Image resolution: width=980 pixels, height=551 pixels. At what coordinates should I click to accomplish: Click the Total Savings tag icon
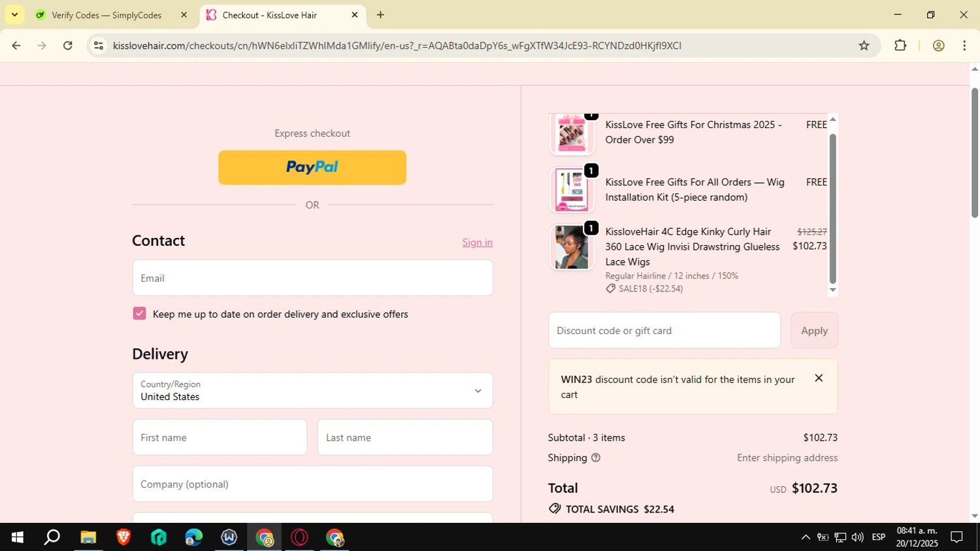click(x=555, y=509)
